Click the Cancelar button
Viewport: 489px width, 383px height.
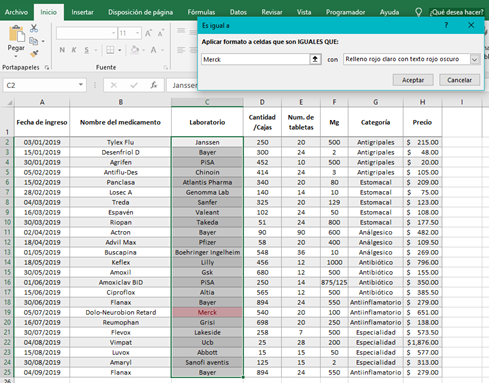pyautogui.click(x=459, y=80)
